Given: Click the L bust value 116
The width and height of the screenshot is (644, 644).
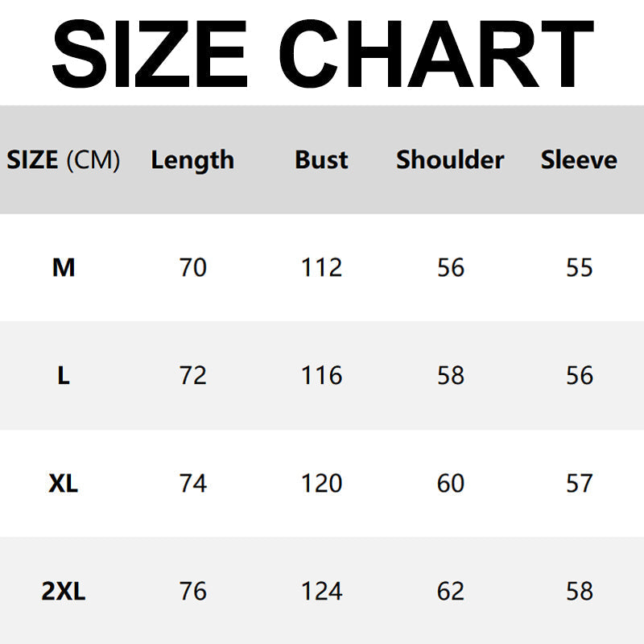Looking at the screenshot, I should [x=322, y=375].
